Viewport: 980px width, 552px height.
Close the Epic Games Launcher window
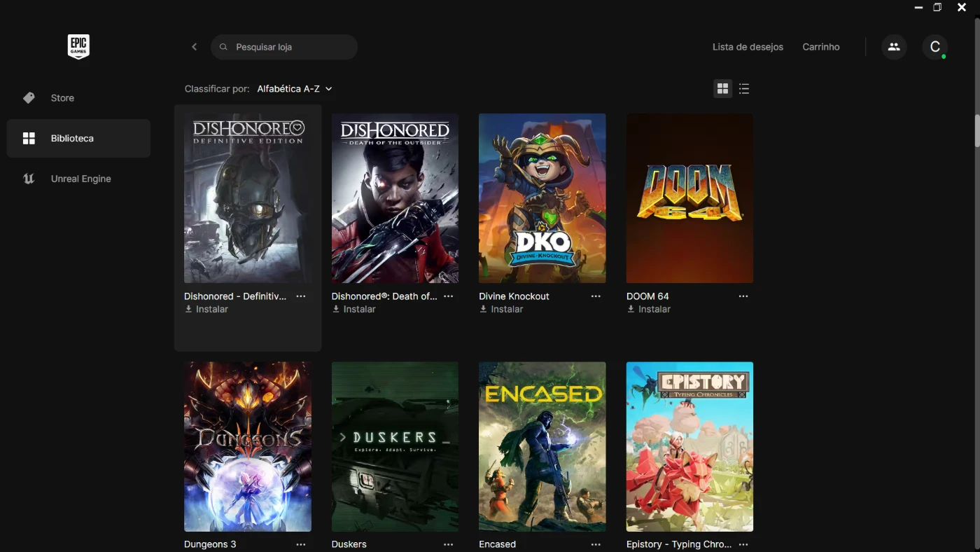point(962,8)
